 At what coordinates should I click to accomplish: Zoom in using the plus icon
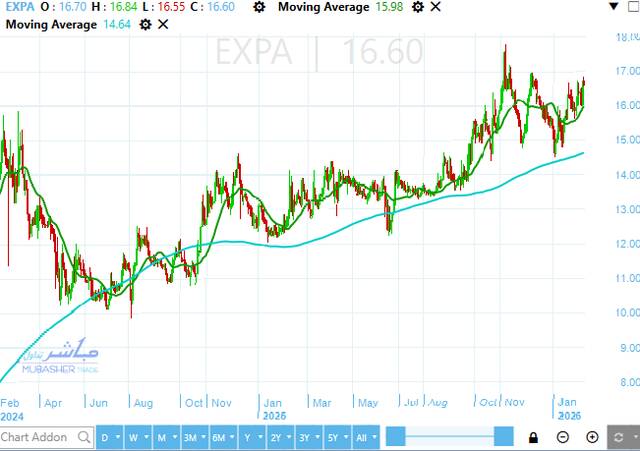pyautogui.click(x=592, y=437)
